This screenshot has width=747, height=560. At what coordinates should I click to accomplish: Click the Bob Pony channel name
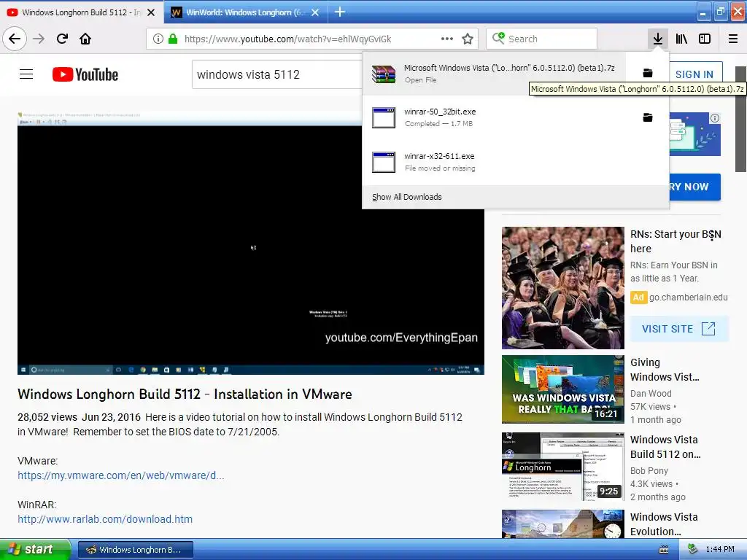point(649,470)
